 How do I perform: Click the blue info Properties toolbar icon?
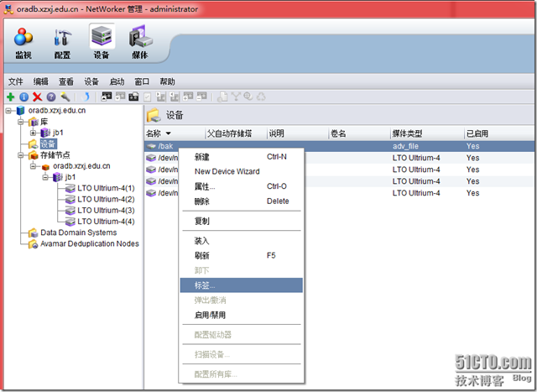click(24, 97)
